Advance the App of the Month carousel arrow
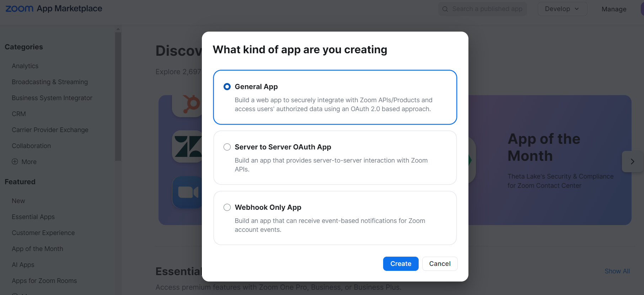Image resolution: width=644 pixels, height=295 pixels. pos(632,162)
